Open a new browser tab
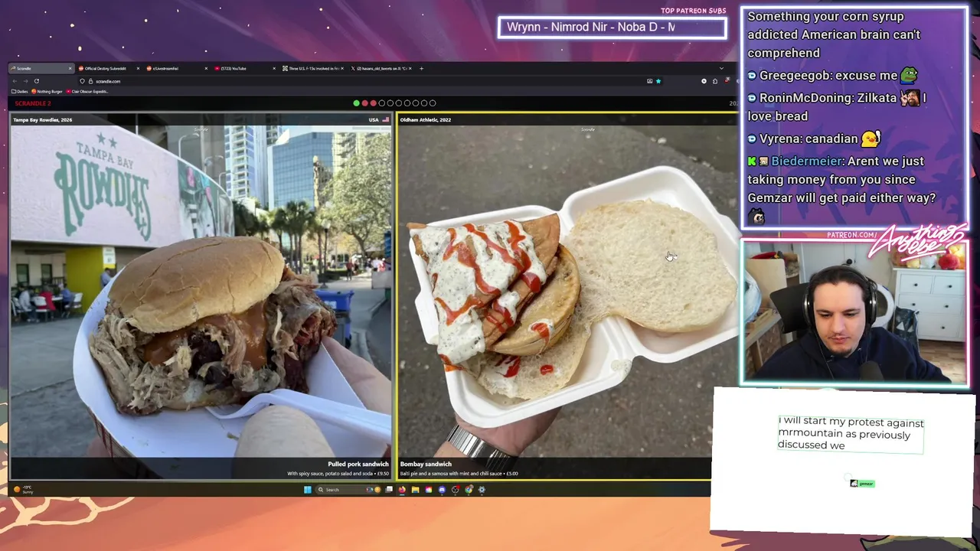The width and height of the screenshot is (980, 551). 421,68
